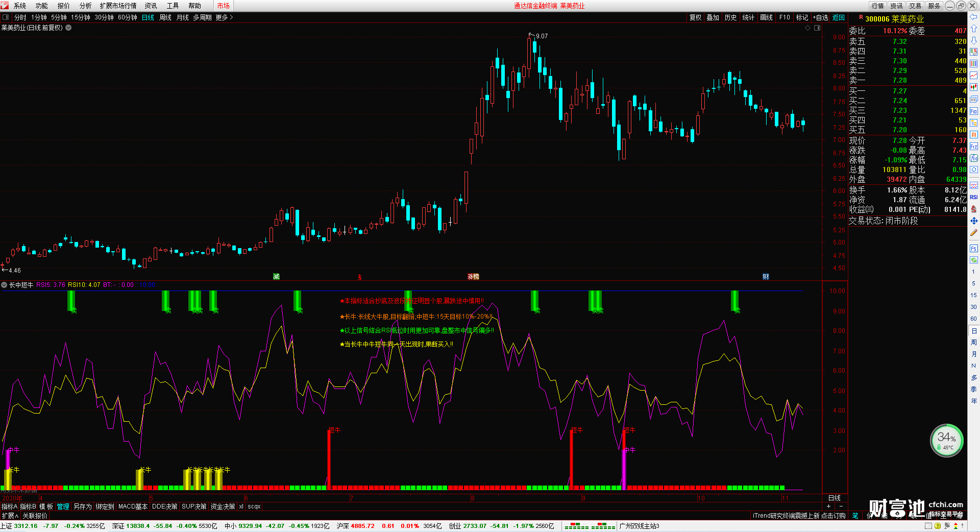Screen dimensions: 980x532
Task: Expand the 扩展 panel at bottom left
Action: (10, 516)
